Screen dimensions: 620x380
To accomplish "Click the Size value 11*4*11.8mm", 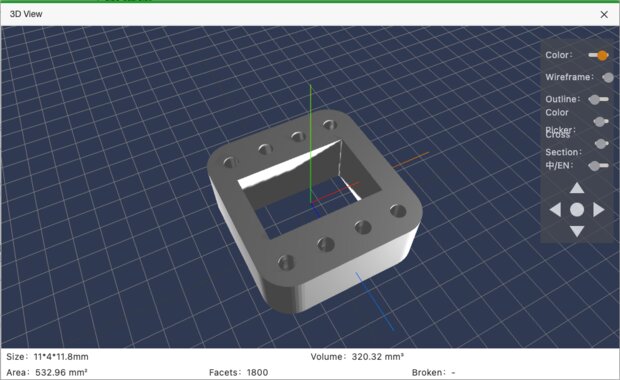I will tap(61, 357).
